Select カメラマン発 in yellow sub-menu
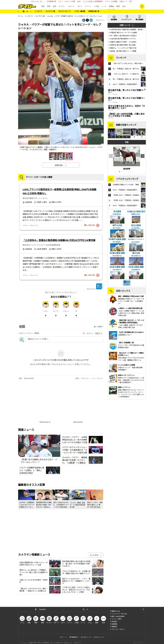Image resolution: width=164 pixels, height=644 pixels. [50, 11]
